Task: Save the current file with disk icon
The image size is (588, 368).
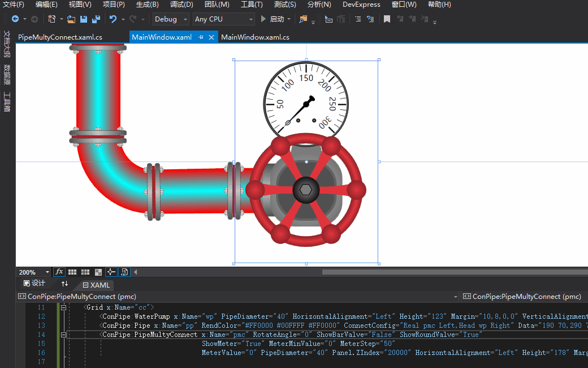Action: pyautogui.click(x=84, y=19)
